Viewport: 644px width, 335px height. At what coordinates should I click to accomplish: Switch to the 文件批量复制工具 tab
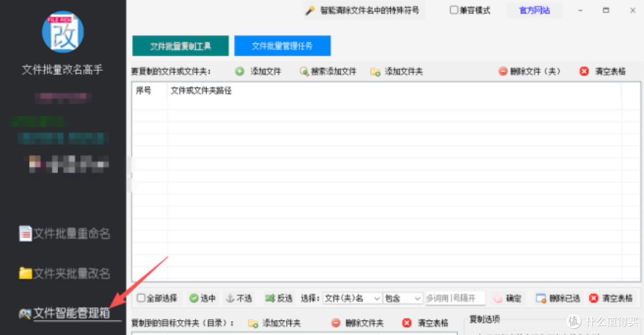180,45
